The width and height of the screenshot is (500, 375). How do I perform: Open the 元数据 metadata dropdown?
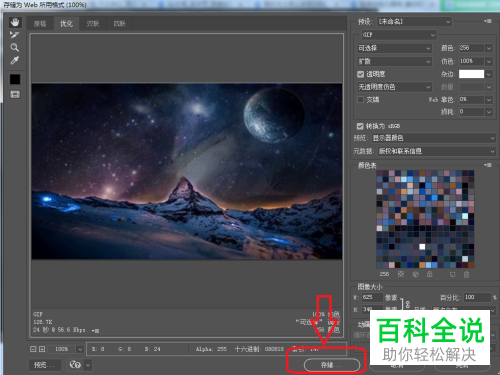click(437, 151)
